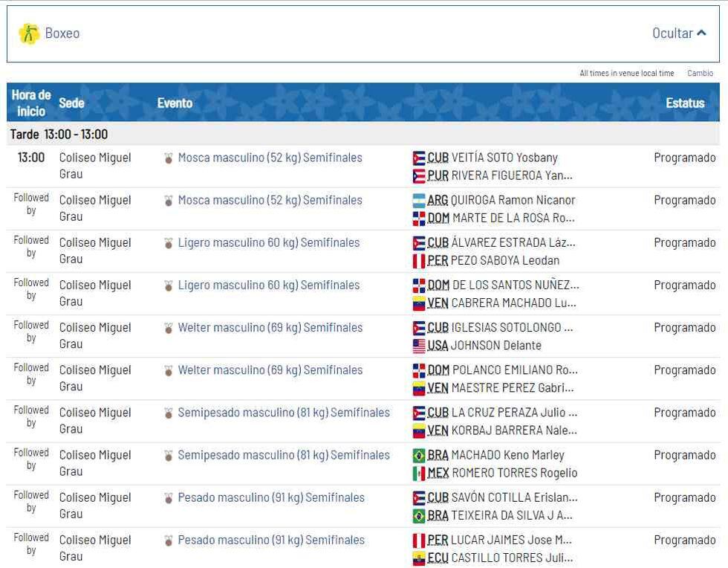Image resolution: width=728 pixels, height=568 pixels.
Task: Click medal icon beside first Semipesado masculino
Action: click(x=169, y=413)
